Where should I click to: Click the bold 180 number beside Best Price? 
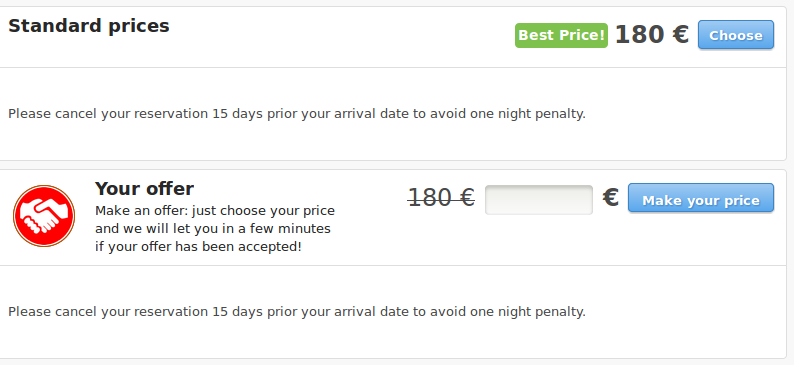[x=639, y=34]
